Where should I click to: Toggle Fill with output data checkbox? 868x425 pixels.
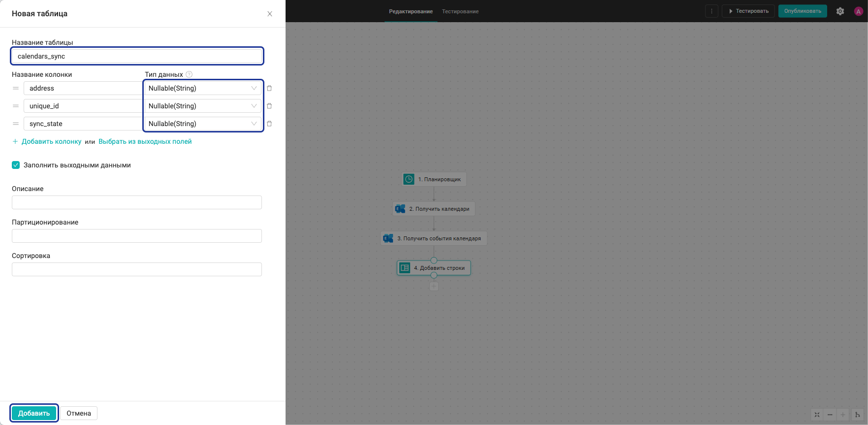point(16,165)
